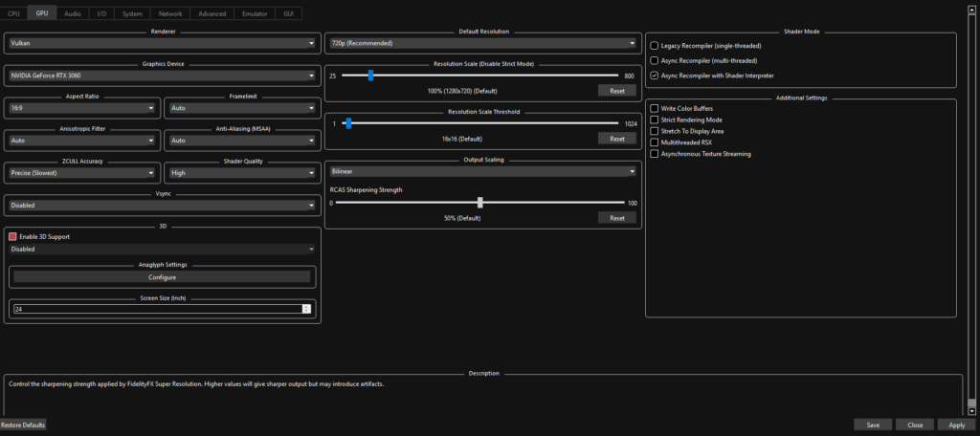
Task: Click the RCAS Sharpening Strength slider handle
Action: coord(480,203)
